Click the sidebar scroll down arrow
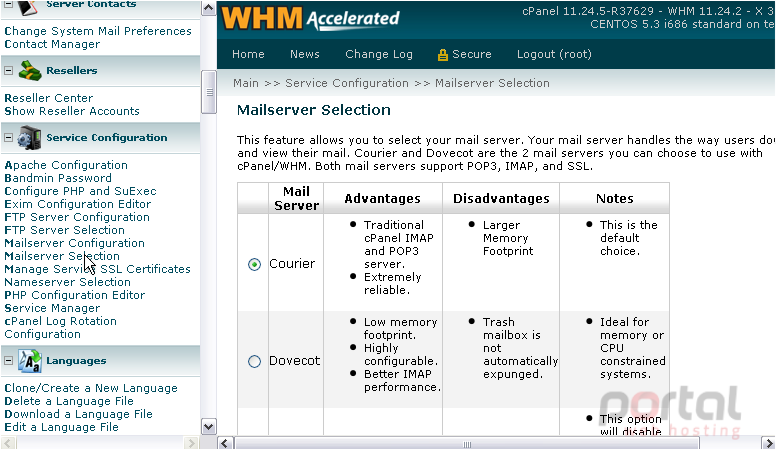Screen dimensions: 776x450 point(208,427)
